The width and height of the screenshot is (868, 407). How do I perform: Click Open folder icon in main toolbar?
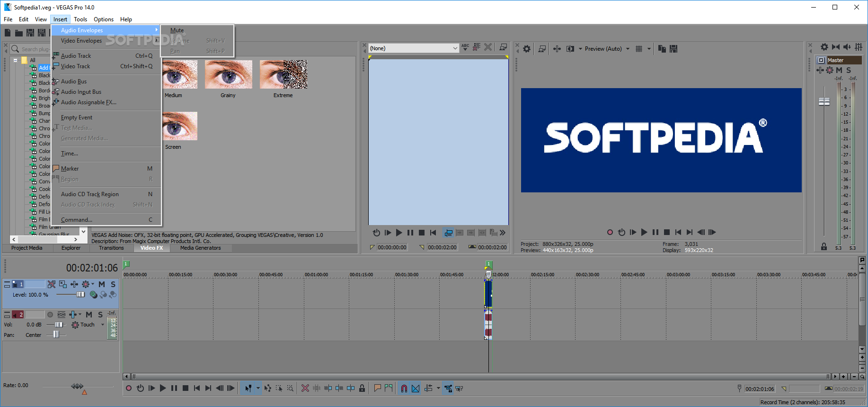[19, 33]
